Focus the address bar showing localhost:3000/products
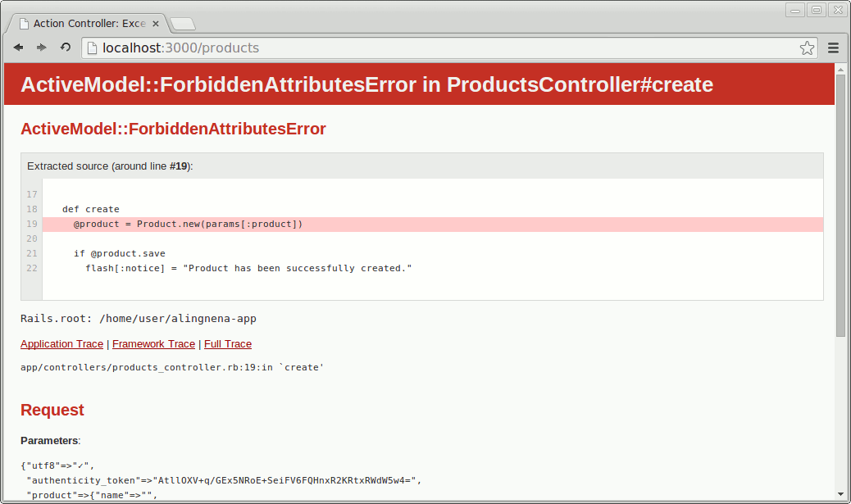The height and width of the screenshot is (504, 851). (x=443, y=48)
